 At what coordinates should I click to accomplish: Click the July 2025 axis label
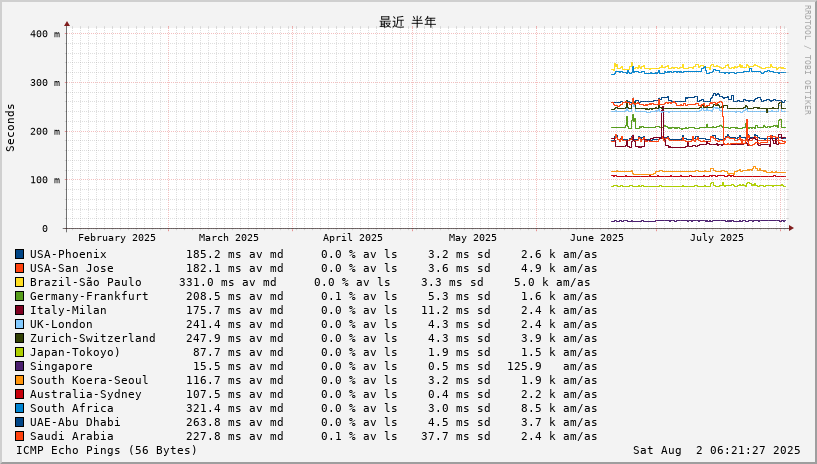coord(716,237)
